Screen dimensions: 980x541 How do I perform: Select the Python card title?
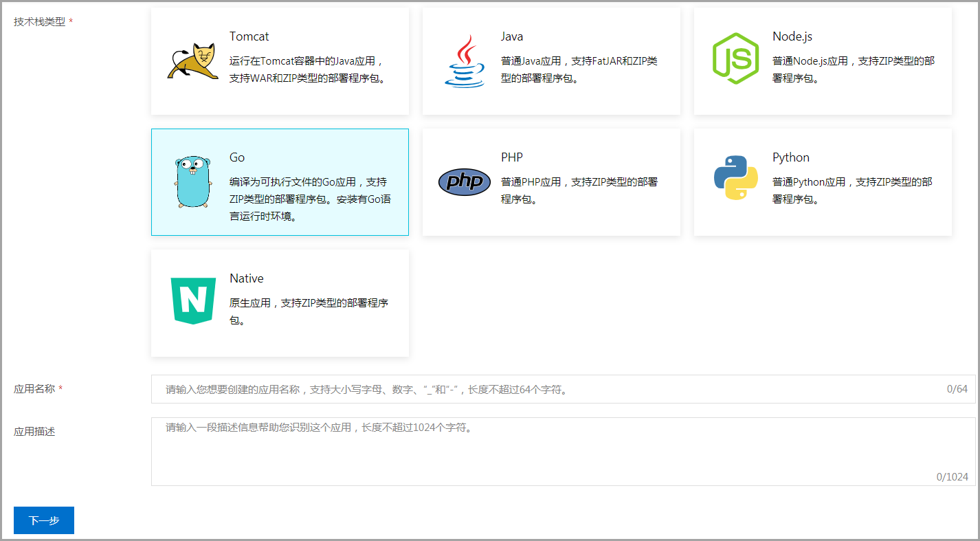(x=791, y=157)
